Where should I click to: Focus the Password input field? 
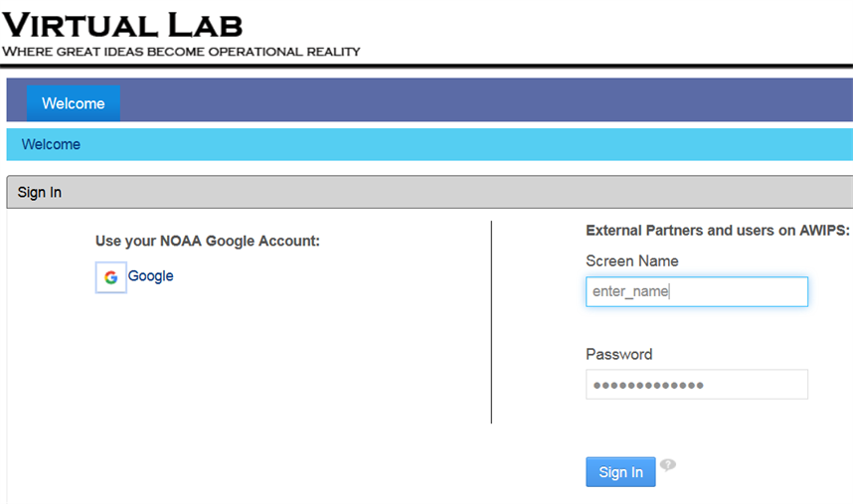(697, 385)
